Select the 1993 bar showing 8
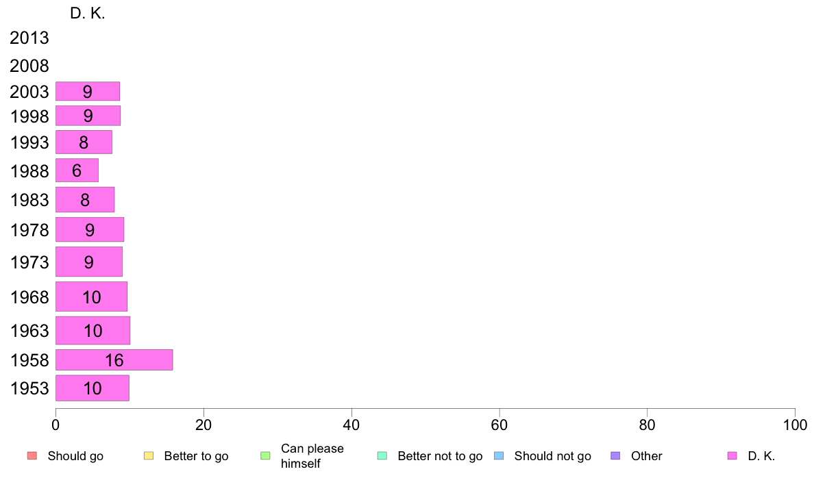The image size is (814, 504). (x=84, y=142)
